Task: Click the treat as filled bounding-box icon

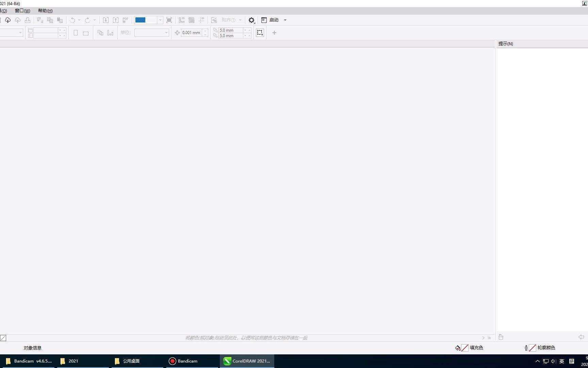Action: click(260, 33)
